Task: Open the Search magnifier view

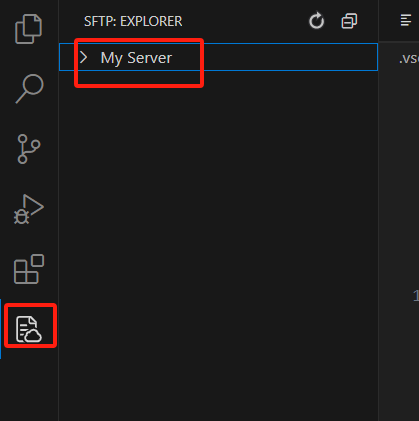Action: click(29, 89)
